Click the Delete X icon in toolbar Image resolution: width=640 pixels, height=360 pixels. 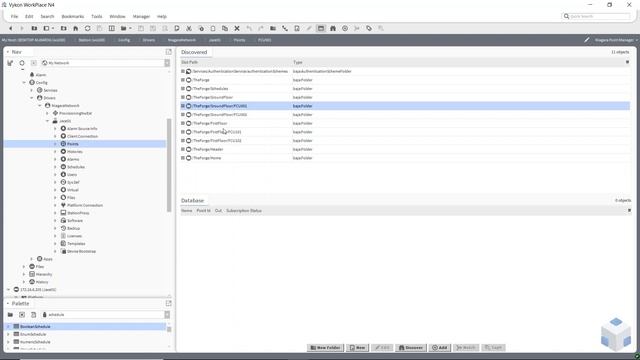point(237,29)
